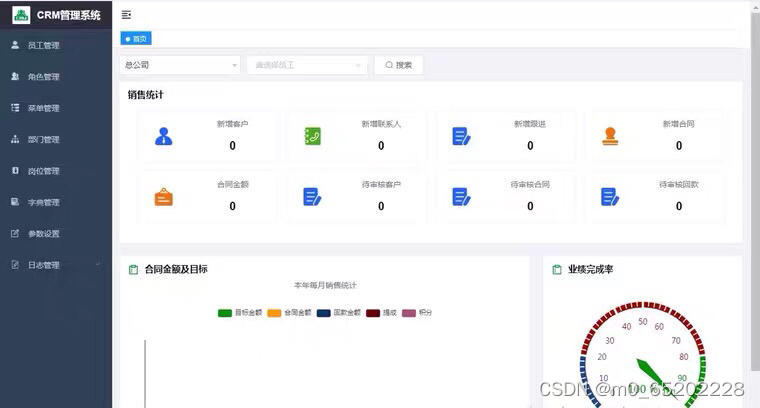Open the employee selection dropdown
The image size is (760, 408).
pyautogui.click(x=307, y=65)
